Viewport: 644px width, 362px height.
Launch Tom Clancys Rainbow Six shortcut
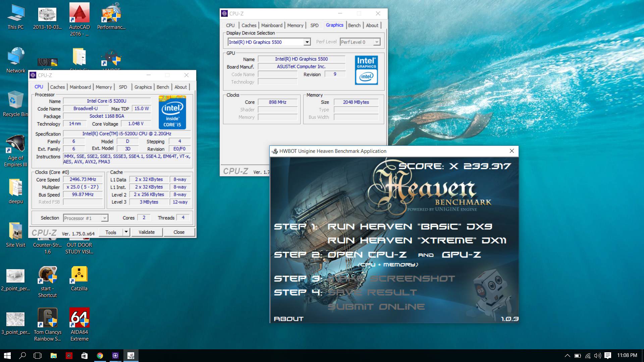point(48,324)
